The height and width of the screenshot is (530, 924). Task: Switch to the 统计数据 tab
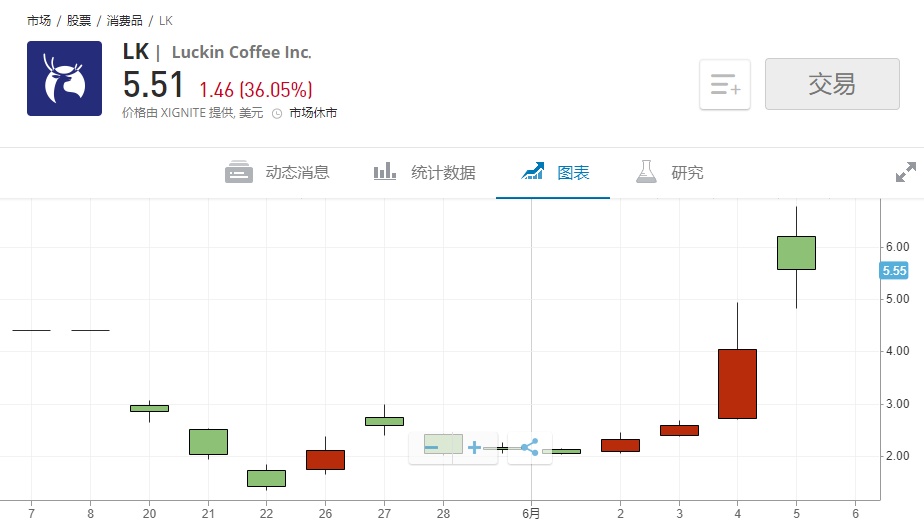(424, 173)
